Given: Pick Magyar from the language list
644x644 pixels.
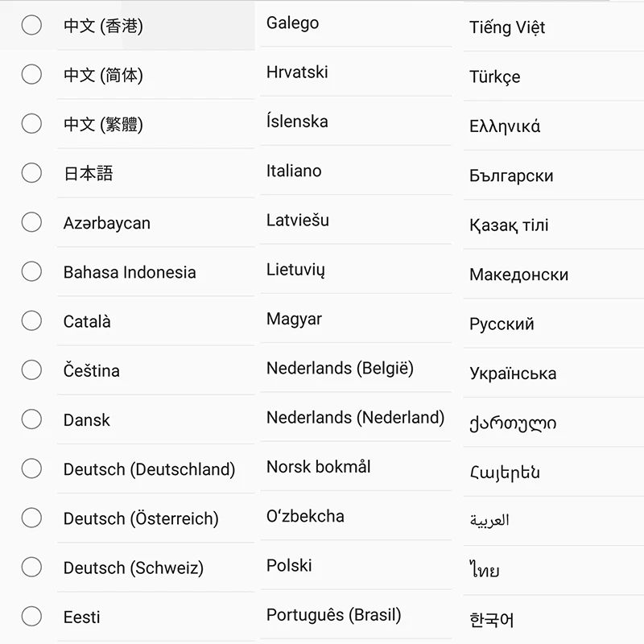Looking at the screenshot, I should pos(356,319).
